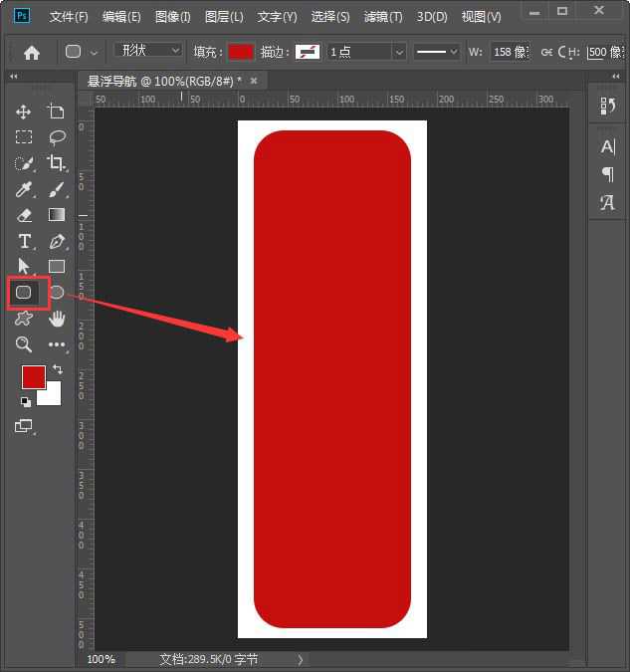Viewport: 630px width, 672px height.
Task: Open the 滤镜(T) menu
Action: (x=383, y=17)
